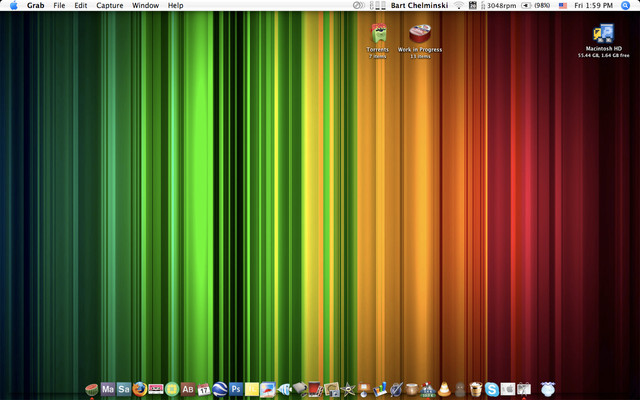Open the Torrents folder on desktop
Screen dimensions: 640x400
(378, 33)
